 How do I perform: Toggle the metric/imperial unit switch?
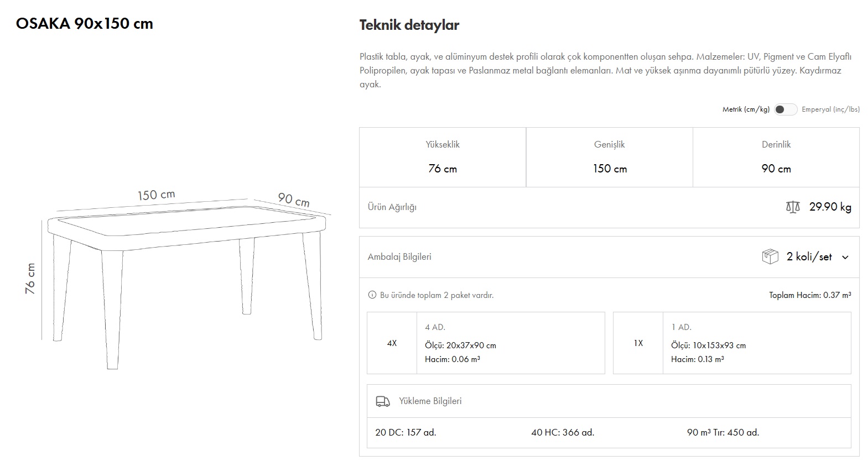tap(785, 109)
